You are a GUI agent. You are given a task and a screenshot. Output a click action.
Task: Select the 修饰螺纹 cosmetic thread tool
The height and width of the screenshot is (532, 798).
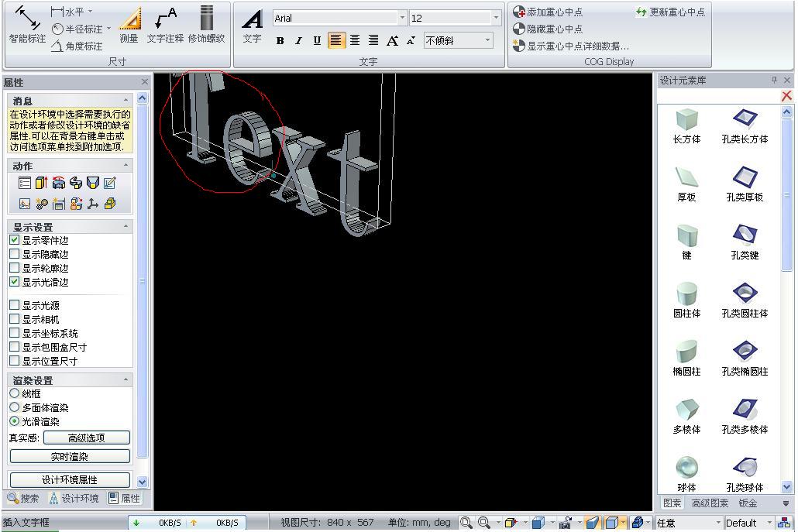tap(206, 25)
